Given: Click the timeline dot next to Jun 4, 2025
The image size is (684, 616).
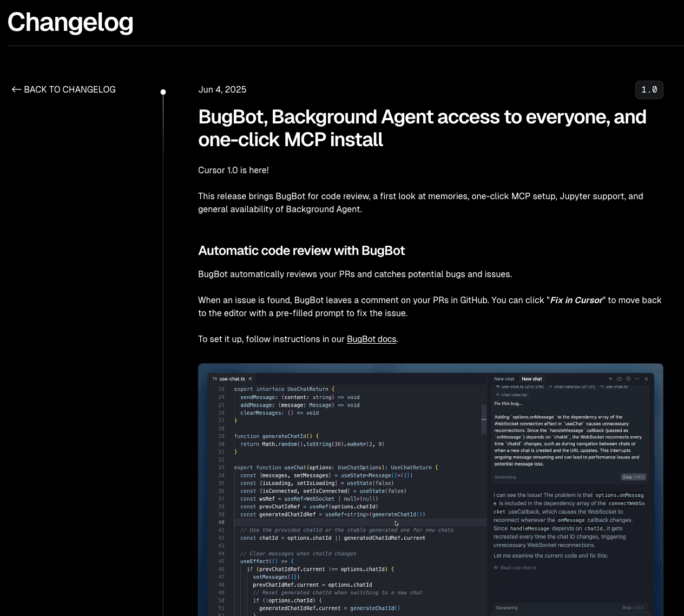Looking at the screenshot, I should pyautogui.click(x=163, y=92).
